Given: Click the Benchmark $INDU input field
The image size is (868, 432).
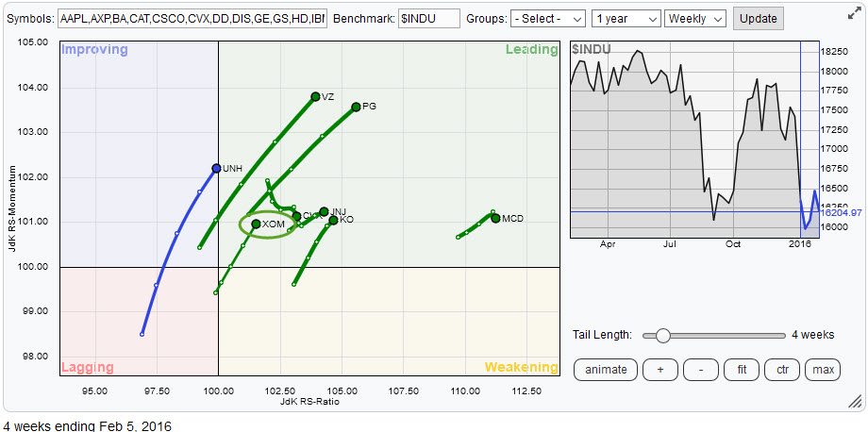Looking at the screenshot, I should point(429,18).
